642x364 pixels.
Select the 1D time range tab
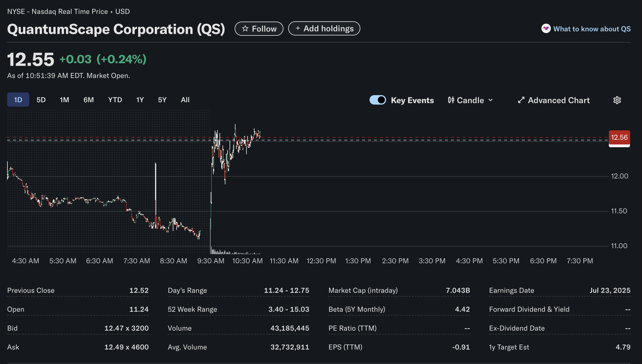[18, 100]
